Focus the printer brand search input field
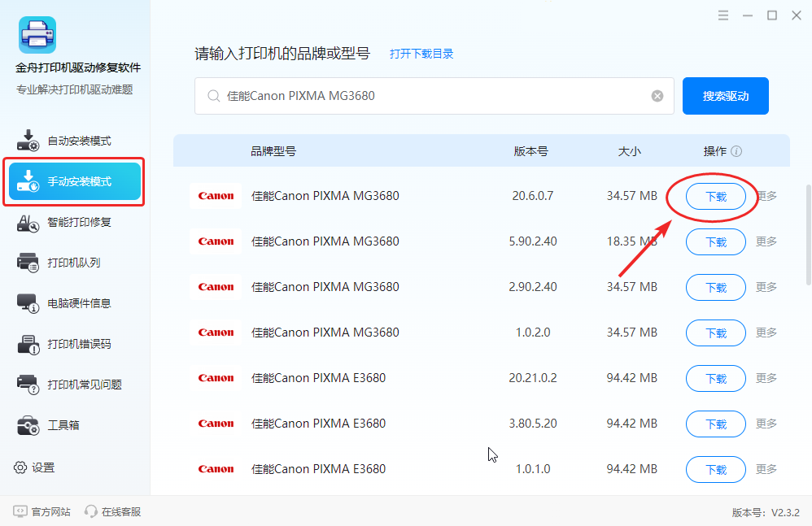 point(434,96)
